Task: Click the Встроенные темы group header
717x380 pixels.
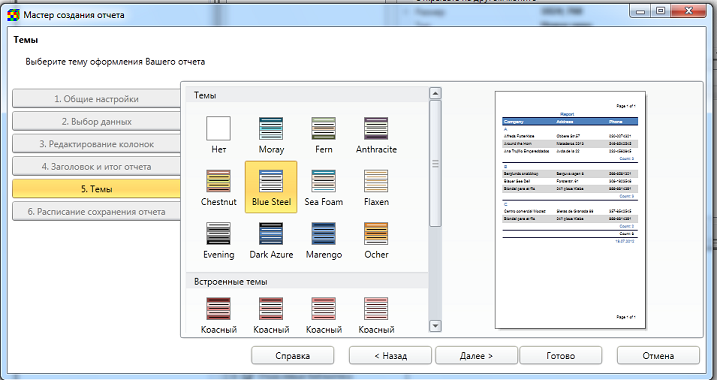Action: 307,282
